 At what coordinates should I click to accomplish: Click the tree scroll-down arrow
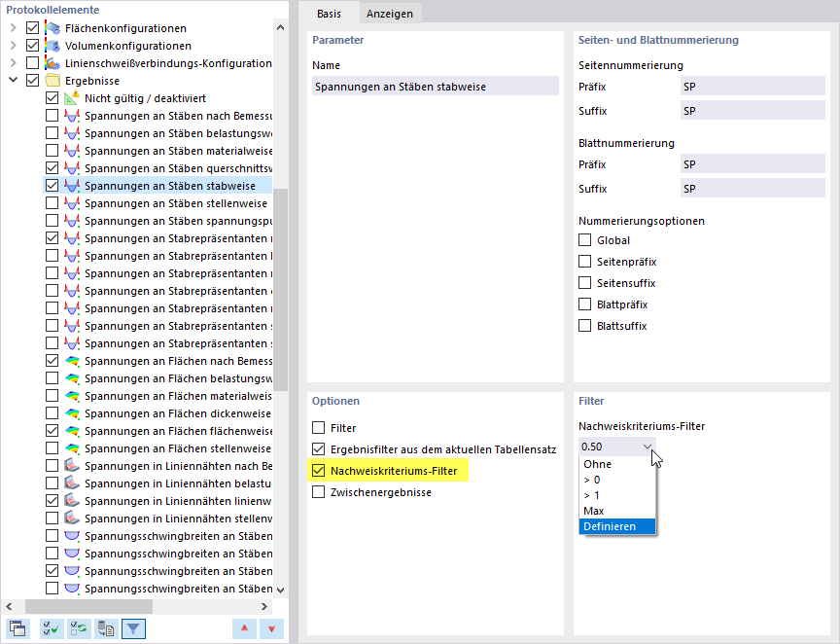(280, 590)
